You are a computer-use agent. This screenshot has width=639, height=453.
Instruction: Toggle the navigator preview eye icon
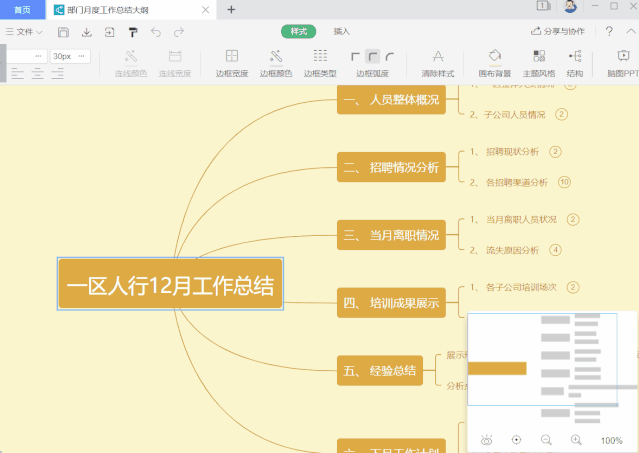487,440
